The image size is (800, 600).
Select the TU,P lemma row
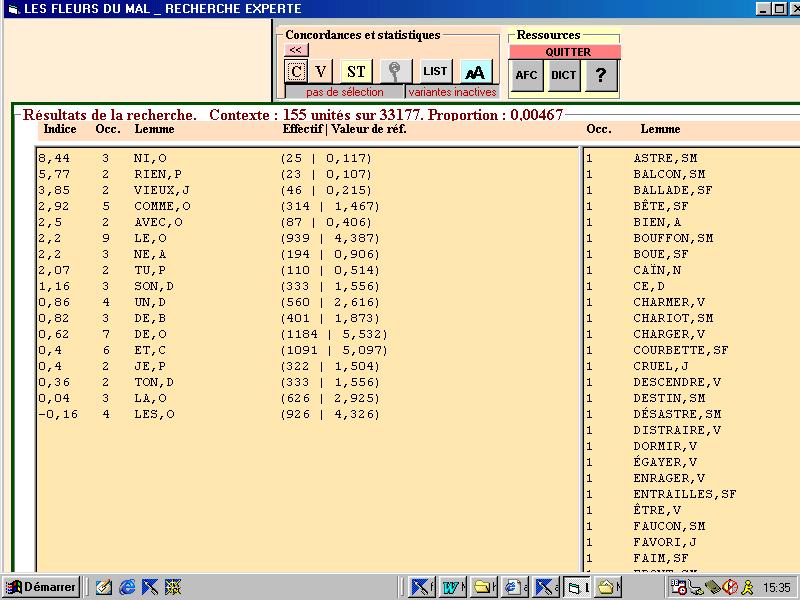(x=308, y=270)
